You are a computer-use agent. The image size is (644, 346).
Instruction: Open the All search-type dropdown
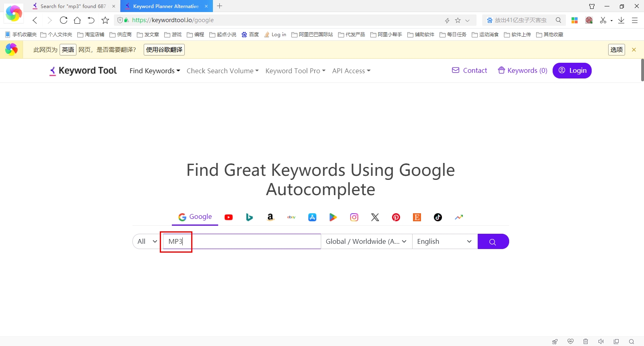[x=147, y=241]
